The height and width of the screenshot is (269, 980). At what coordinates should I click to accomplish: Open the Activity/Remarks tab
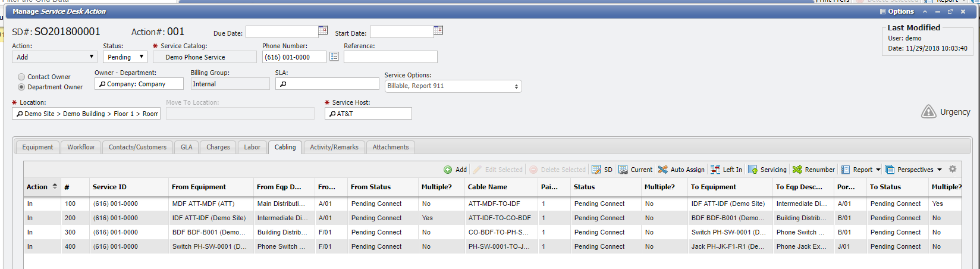334,147
